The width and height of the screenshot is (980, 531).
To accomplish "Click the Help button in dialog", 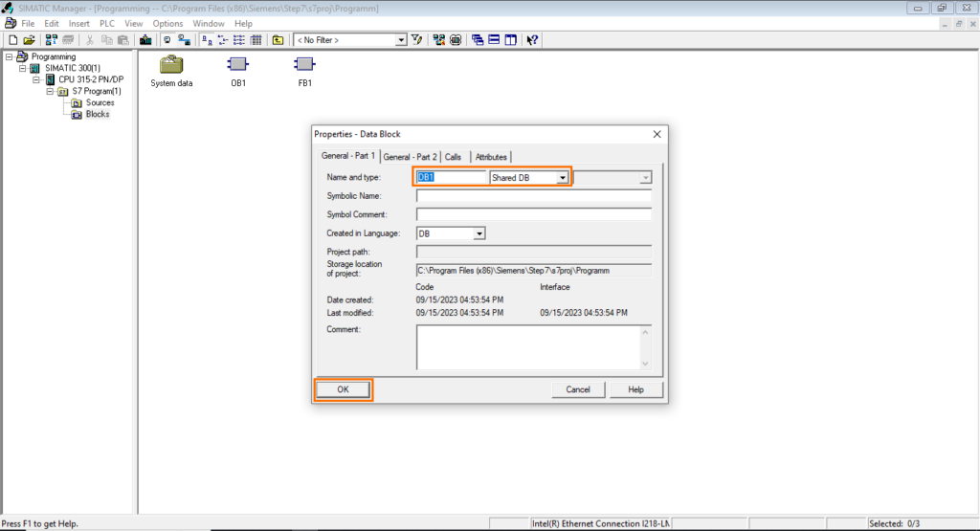I will [x=635, y=389].
